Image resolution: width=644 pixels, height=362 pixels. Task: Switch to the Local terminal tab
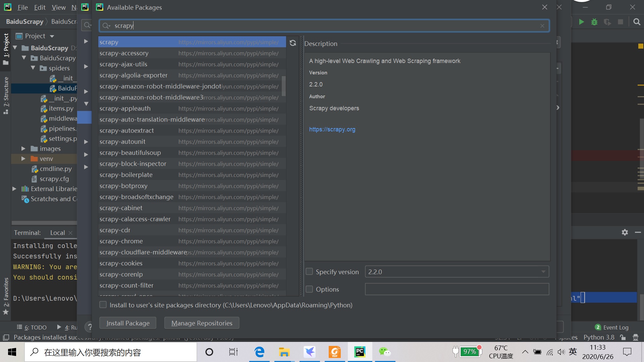point(57,233)
